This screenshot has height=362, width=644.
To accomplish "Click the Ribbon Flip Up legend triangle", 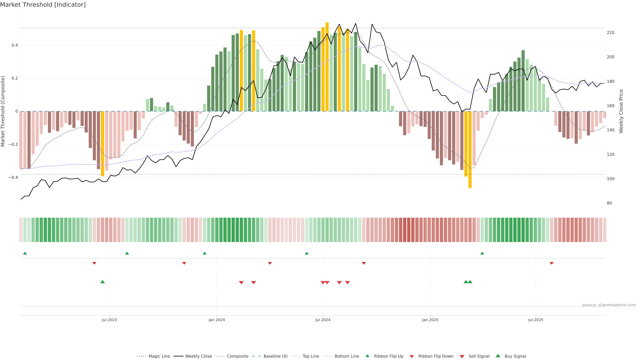I will pos(367,356).
